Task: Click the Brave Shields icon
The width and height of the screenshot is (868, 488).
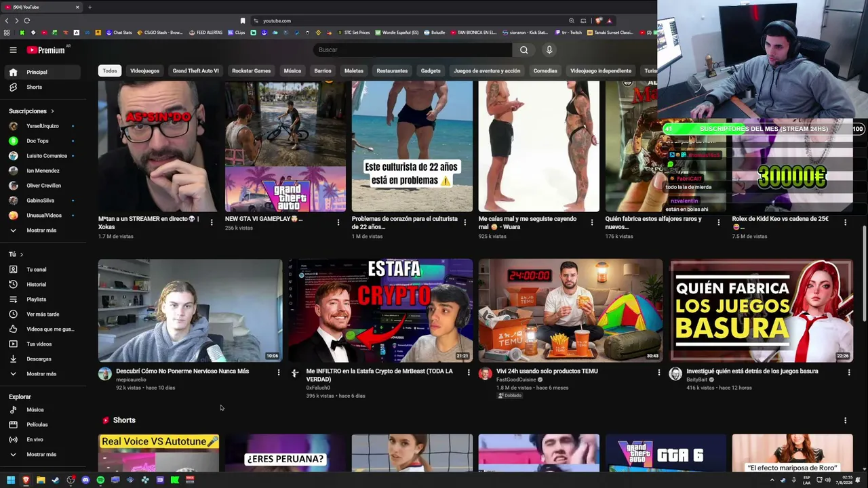Action: point(599,21)
